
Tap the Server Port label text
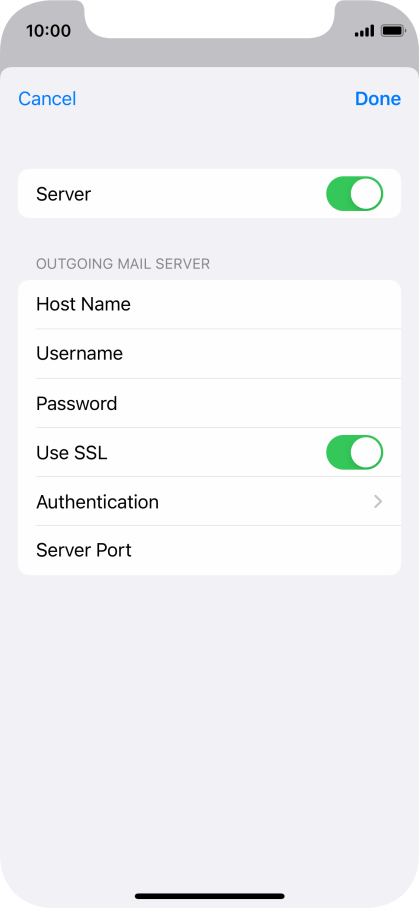coord(84,550)
